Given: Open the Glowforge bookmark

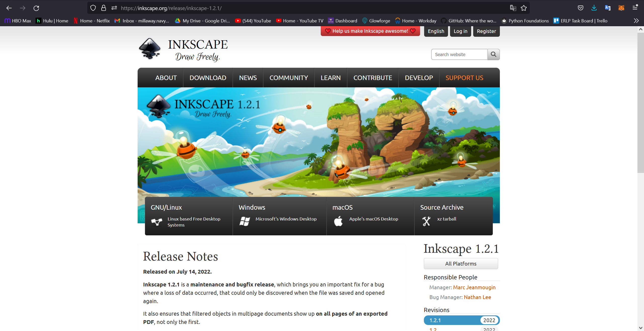Looking at the screenshot, I should (376, 21).
